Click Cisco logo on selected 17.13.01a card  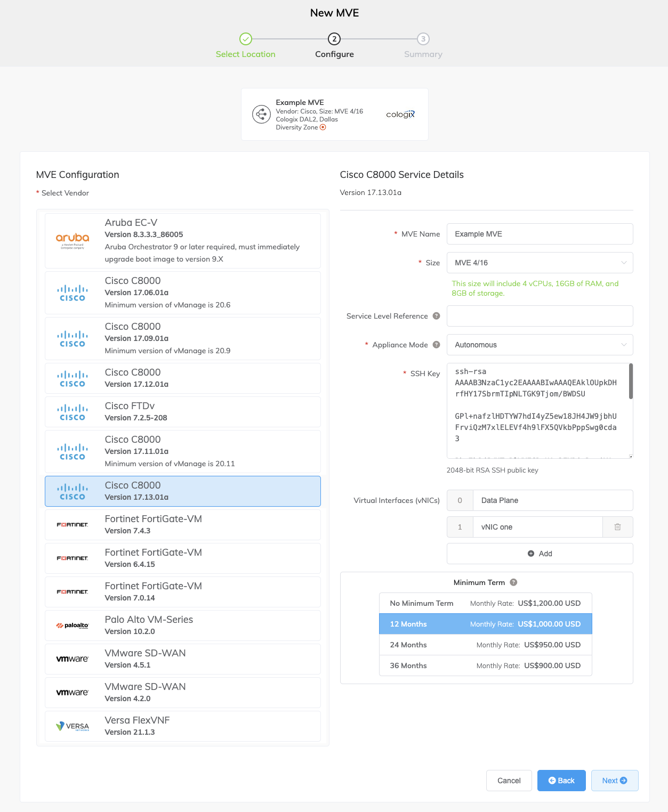point(73,492)
